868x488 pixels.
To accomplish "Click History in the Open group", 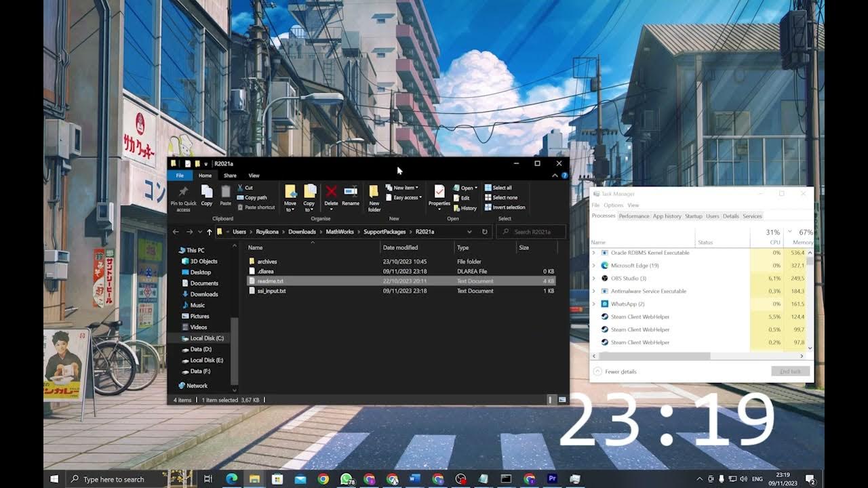I will [465, 208].
